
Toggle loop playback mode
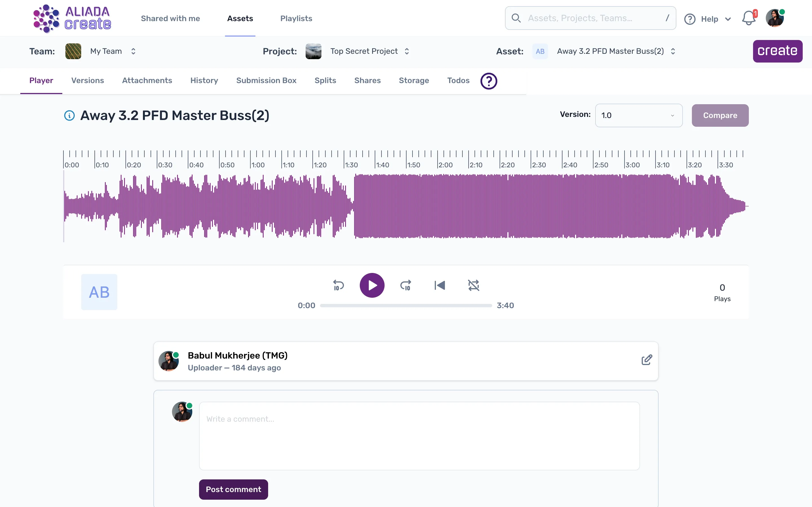[473, 285]
